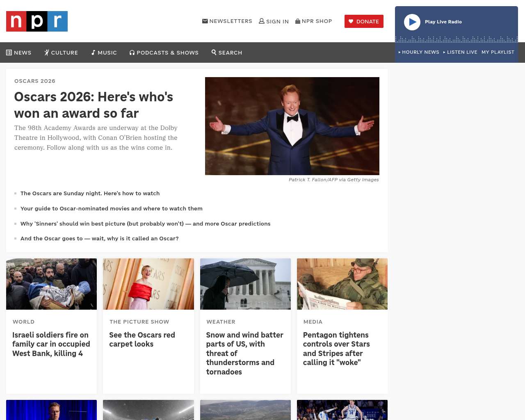Click the Music note icon
Screen dimensions: 525x420
tap(93, 52)
